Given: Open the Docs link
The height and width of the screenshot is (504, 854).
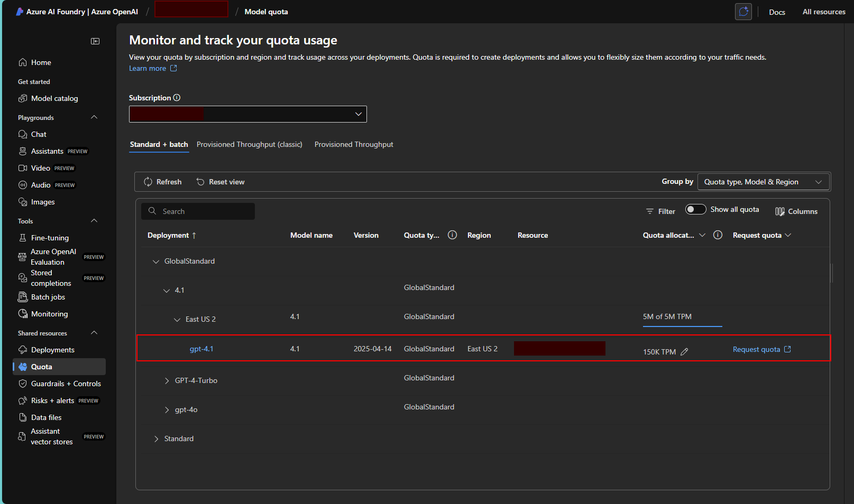Looking at the screenshot, I should (x=777, y=12).
